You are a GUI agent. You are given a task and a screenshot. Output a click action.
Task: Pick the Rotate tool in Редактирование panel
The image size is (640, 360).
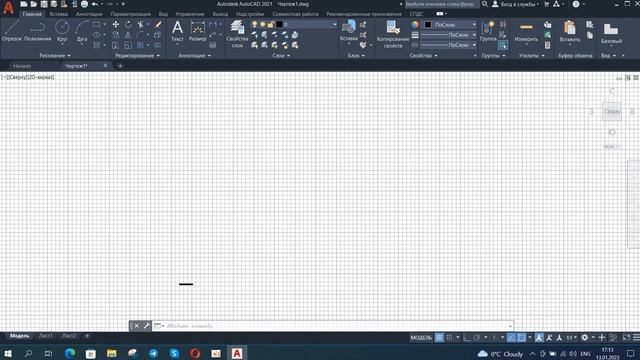point(128,24)
